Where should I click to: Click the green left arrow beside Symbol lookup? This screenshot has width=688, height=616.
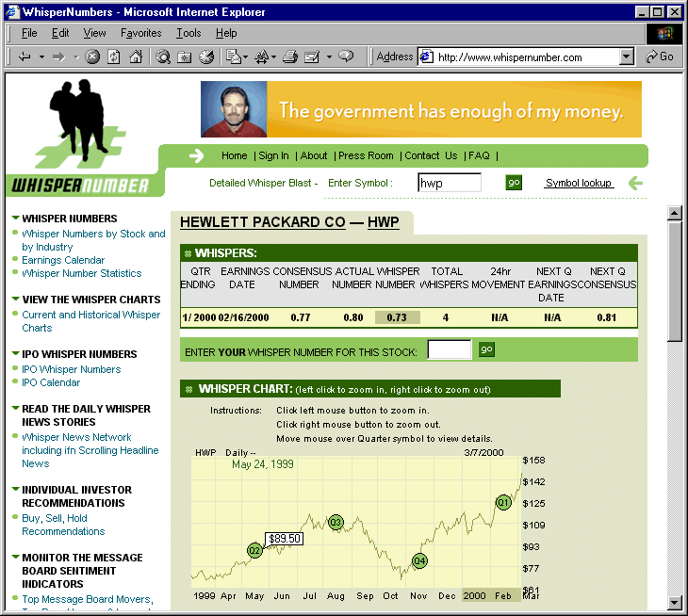click(635, 183)
